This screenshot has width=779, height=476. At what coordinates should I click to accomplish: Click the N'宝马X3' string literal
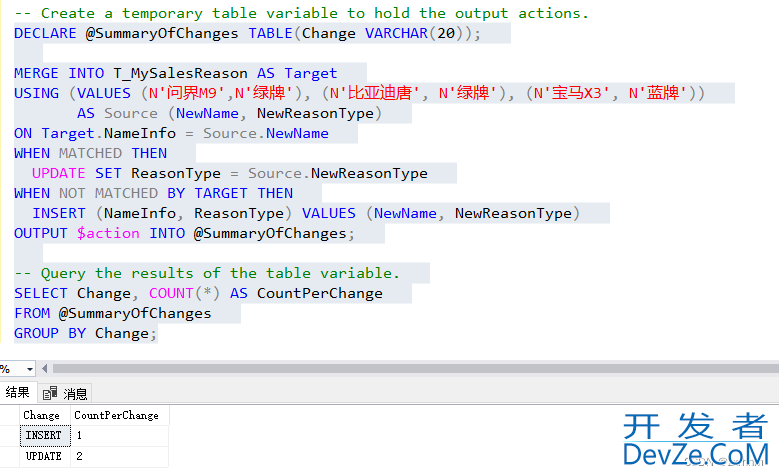(x=572, y=93)
